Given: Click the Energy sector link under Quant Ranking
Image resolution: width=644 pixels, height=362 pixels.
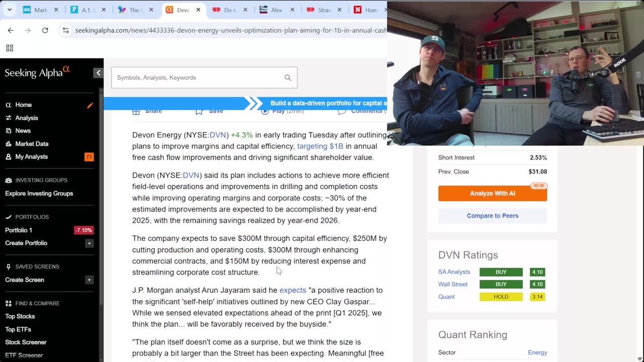Looking at the screenshot, I should point(537,353).
